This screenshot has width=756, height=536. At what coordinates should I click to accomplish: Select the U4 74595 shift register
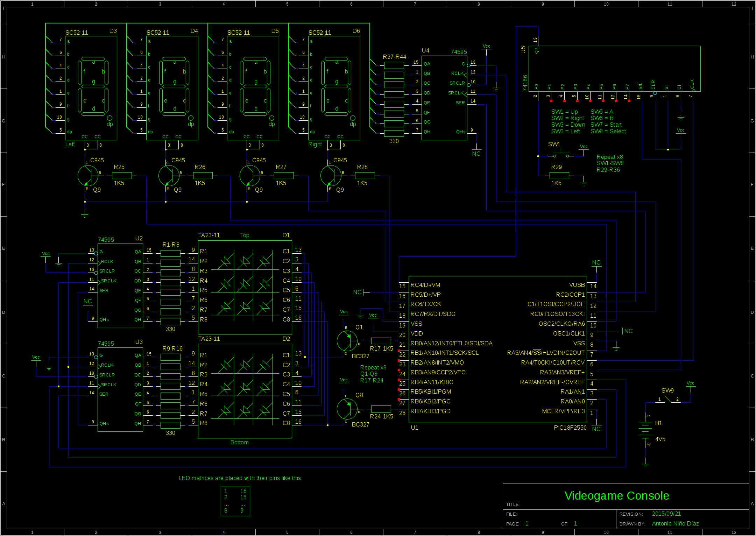pos(444,98)
